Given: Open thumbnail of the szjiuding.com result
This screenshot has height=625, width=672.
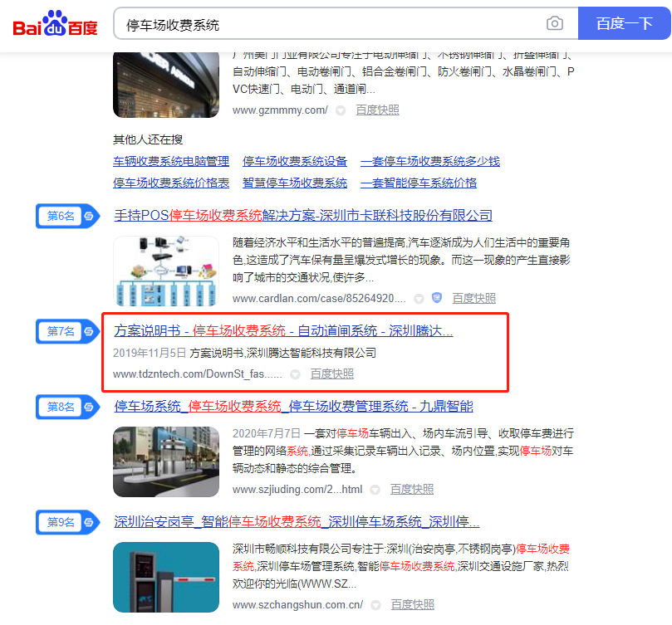Looking at the screenshot, I should (x=166, y=461).
